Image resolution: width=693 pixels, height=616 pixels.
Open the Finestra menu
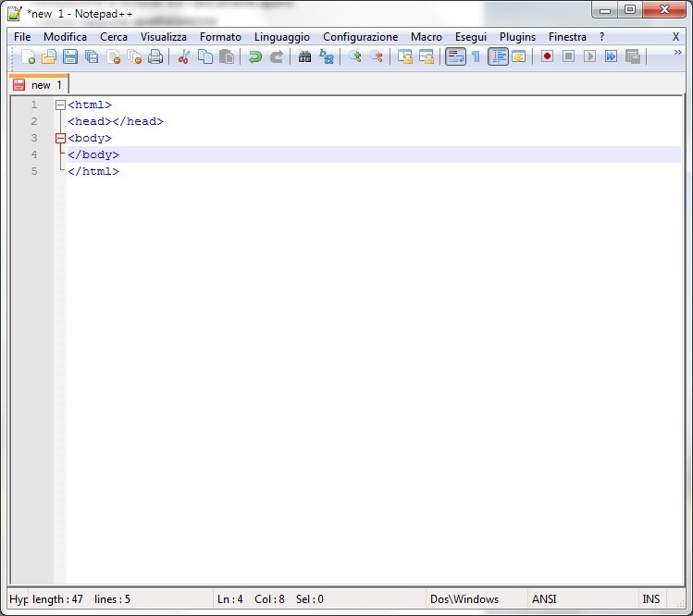567,37
